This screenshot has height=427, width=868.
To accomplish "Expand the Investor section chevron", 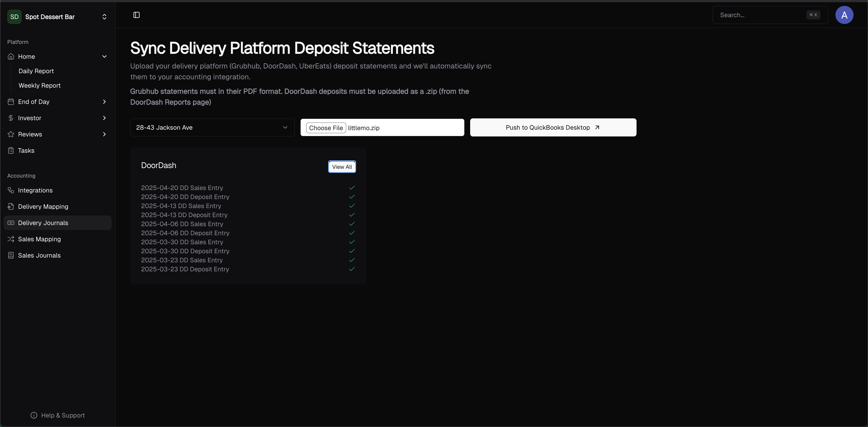I will point(104,118).
